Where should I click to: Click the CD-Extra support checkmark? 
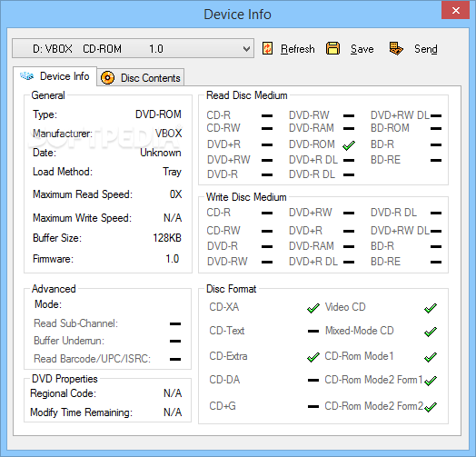313,357
